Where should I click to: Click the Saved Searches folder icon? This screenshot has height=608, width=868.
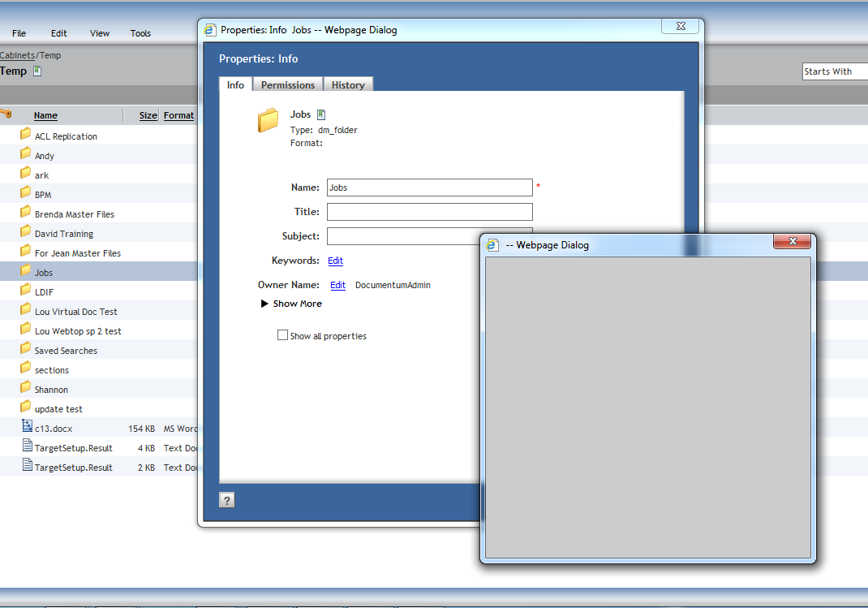click(25, 348)
